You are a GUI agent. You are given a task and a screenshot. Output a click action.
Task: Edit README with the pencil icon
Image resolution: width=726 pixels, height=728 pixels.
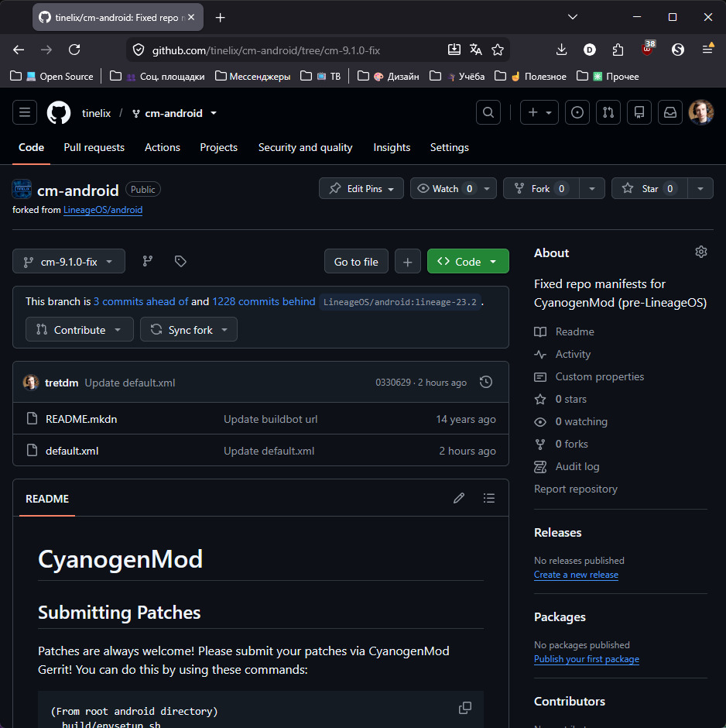click(459, 498)
